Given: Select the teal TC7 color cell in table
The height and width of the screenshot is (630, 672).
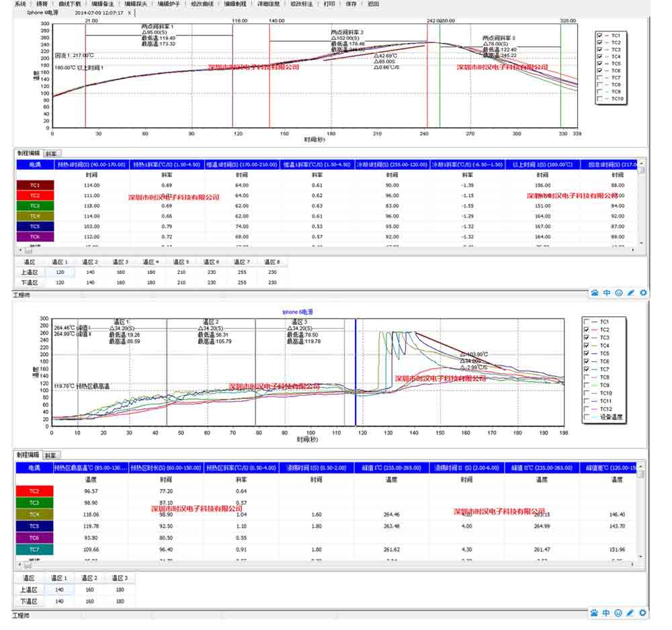Looking at the screenshot, I should point(34,549).
